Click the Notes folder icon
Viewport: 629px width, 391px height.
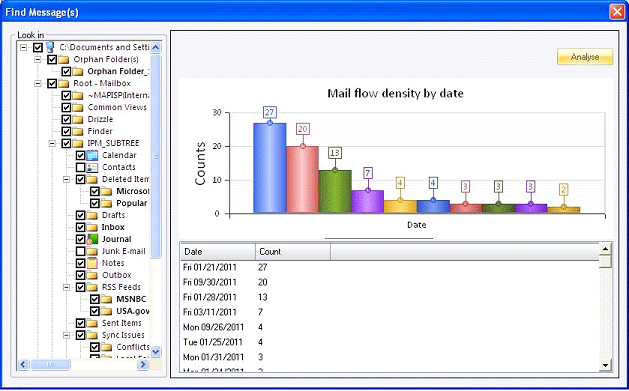(92, 263)
